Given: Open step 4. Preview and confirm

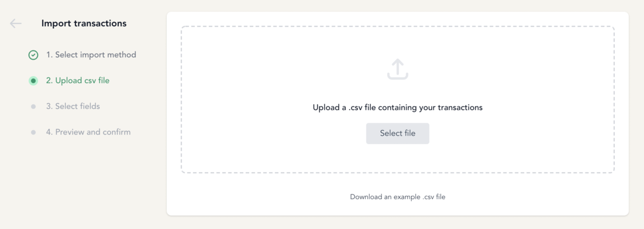Looking at the screenshot, I should pos(88,132).
